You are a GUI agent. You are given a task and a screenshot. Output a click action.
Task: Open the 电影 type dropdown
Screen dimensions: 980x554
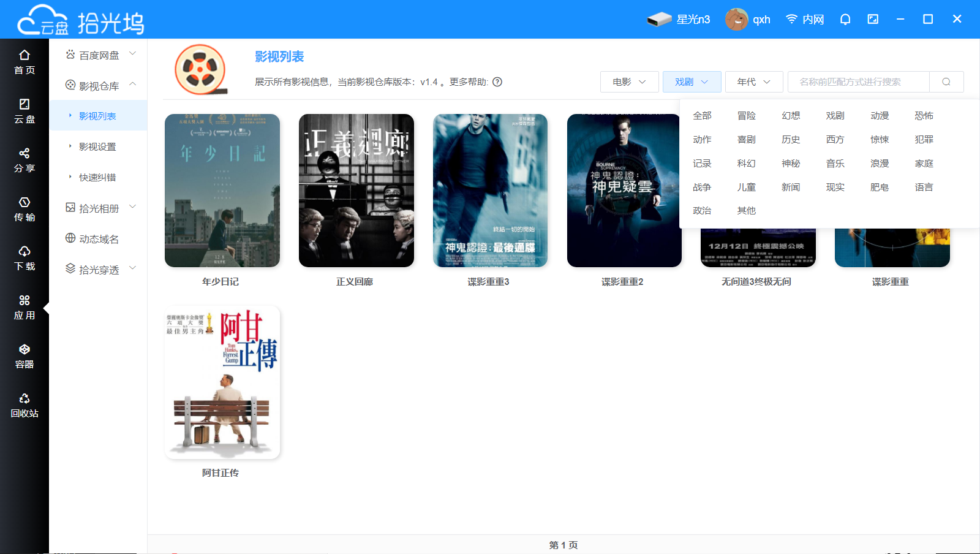(630, 82)
